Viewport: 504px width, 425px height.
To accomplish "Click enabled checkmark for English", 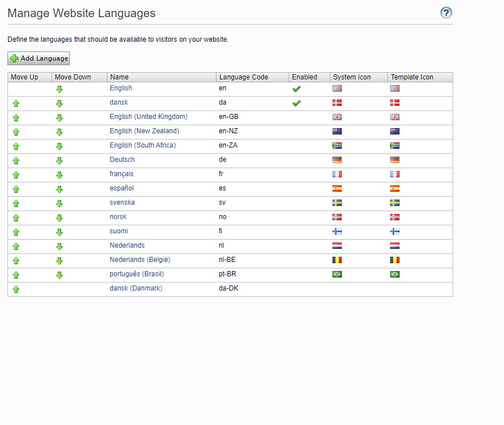I will pos(296,89).
